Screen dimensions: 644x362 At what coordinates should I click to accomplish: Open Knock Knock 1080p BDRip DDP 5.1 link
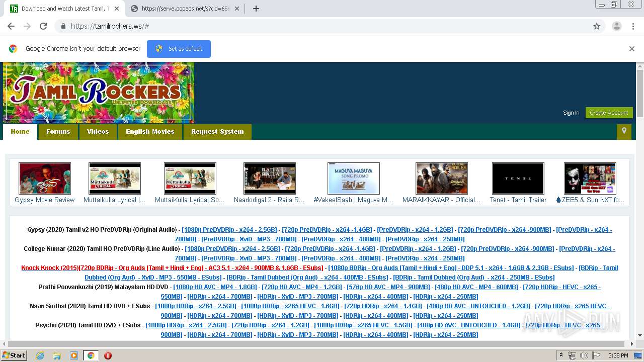coord(451,268)
